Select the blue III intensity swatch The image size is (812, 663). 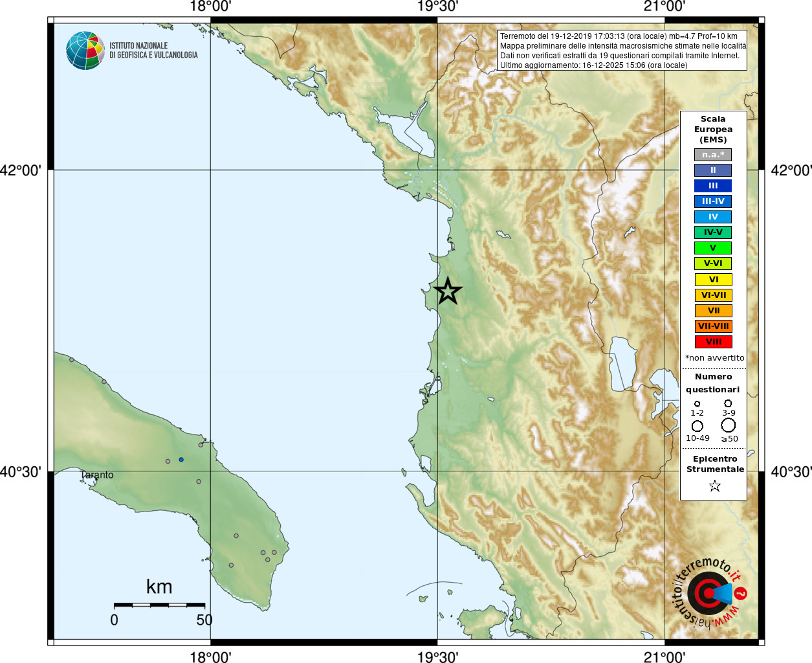click(713, 186)
